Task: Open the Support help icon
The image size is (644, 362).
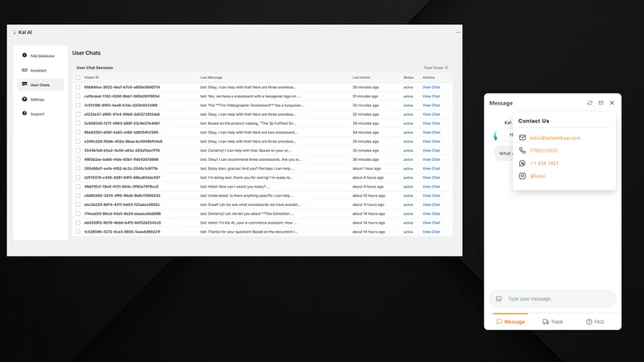Action: pyautogui.click(x=24, y=113)
